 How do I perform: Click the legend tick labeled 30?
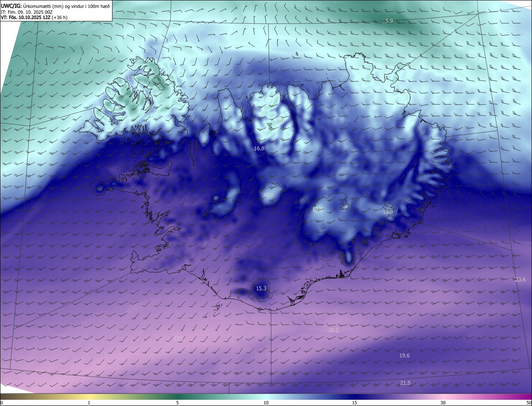443,403
